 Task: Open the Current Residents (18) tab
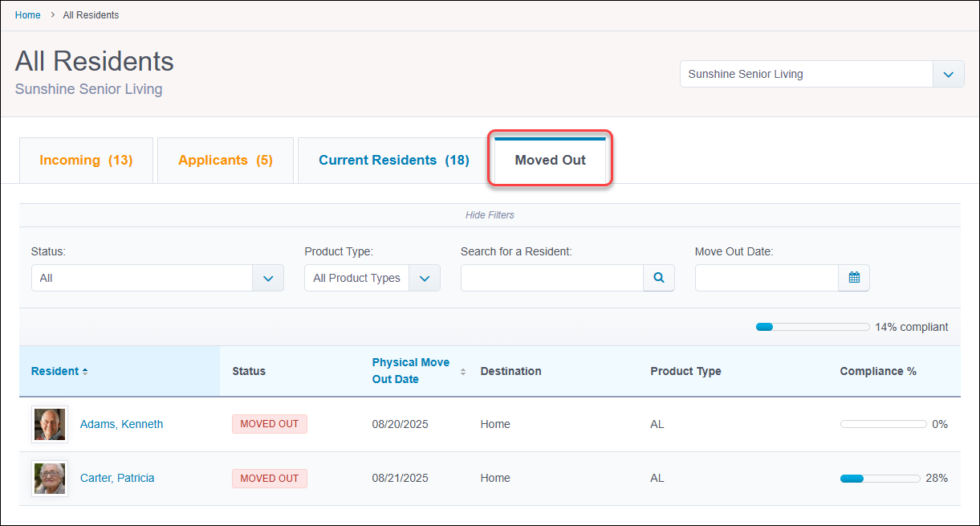tap(394, 161)
